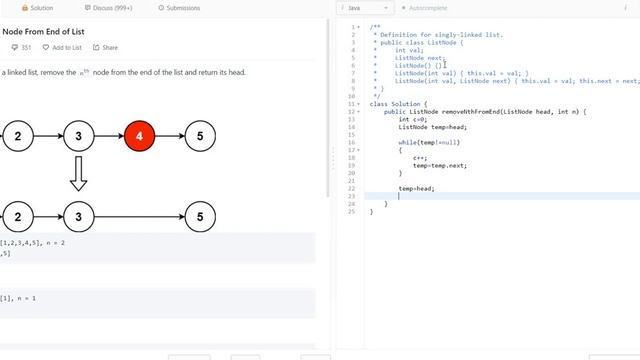Click example text '[1,2,3,4,5], n = 2'

[x=32, y=243]
